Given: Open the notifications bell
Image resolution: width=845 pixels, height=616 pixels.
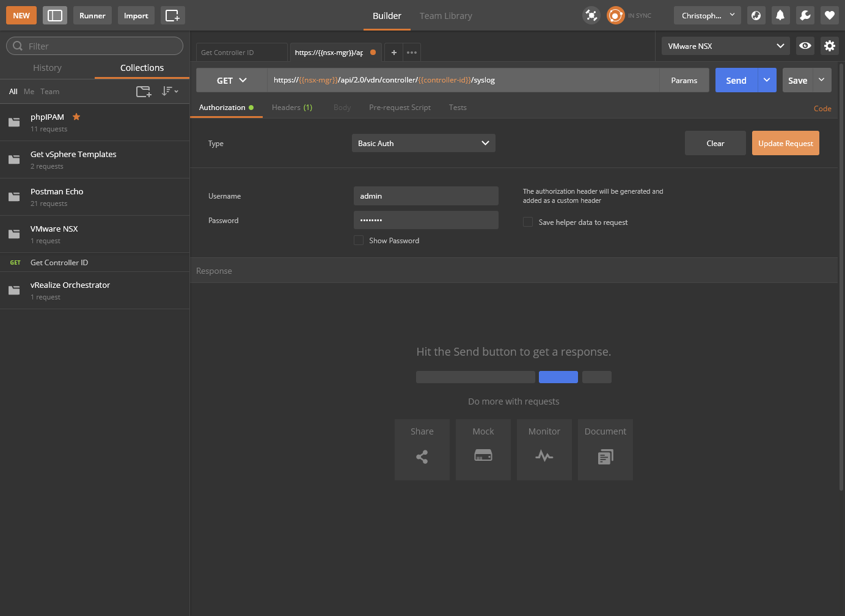Looking at the screenshot, I should (780, 15).
